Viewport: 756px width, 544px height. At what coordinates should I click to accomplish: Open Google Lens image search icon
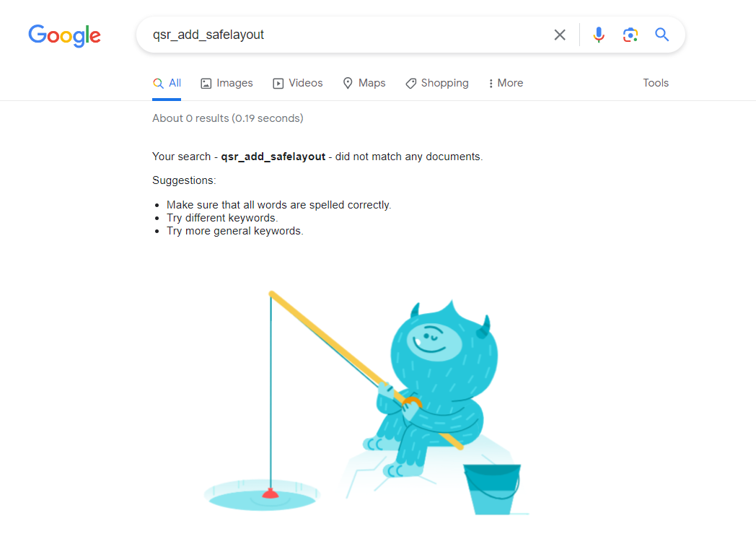pyautogui.click(x=630, y=35)
